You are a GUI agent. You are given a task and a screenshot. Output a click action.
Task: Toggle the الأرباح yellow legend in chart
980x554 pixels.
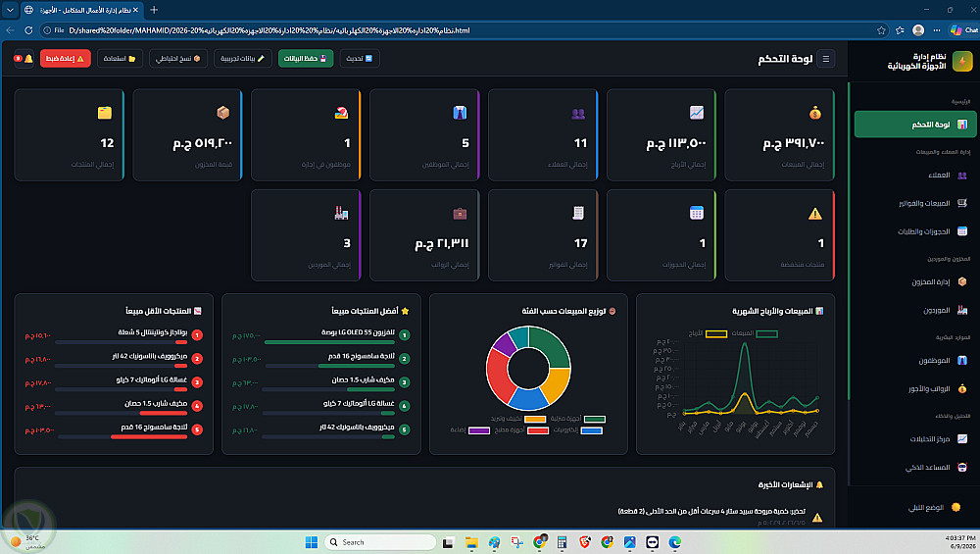tap(708, 333)
